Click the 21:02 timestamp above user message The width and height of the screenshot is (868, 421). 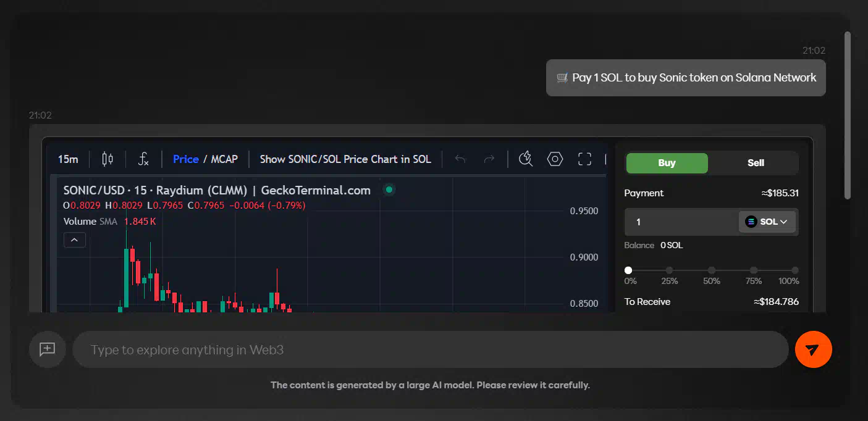[814, 51]
